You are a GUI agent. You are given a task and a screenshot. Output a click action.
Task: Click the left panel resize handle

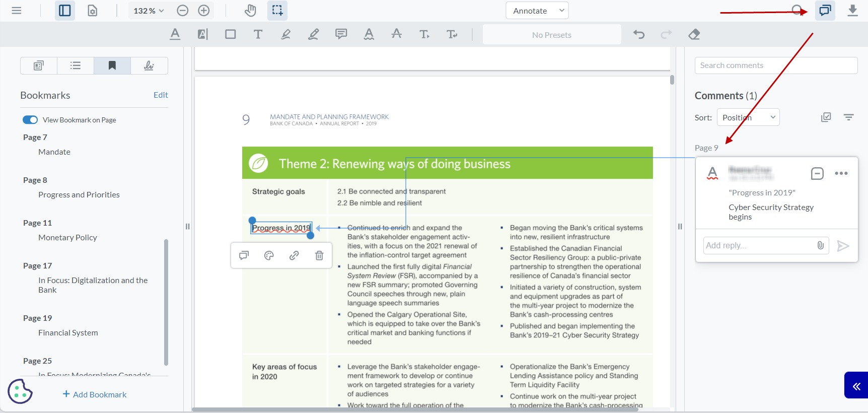click(x=187, y=227)
